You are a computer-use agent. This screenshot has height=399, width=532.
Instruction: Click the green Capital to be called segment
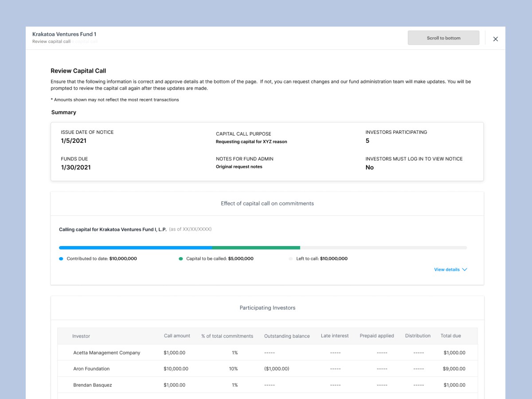click(x=256, y=248)
